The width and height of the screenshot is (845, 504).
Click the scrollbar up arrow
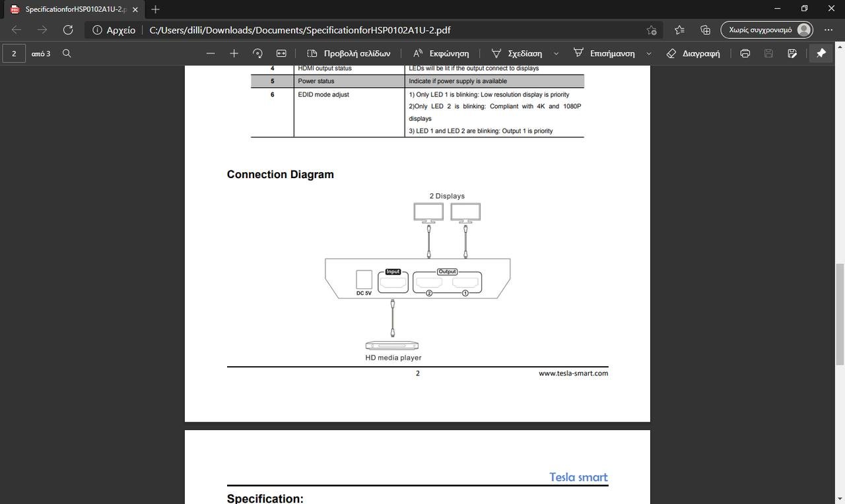(840, 47)
